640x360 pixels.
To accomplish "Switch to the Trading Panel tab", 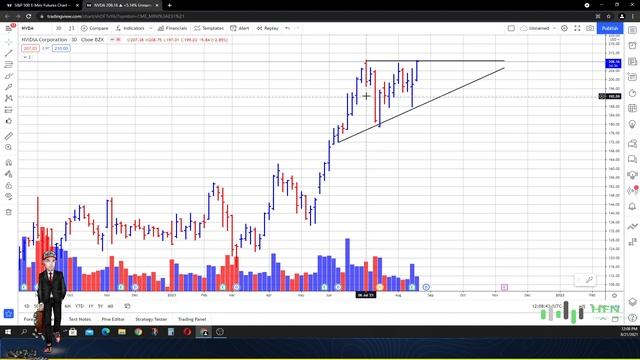I will [192, 319].
